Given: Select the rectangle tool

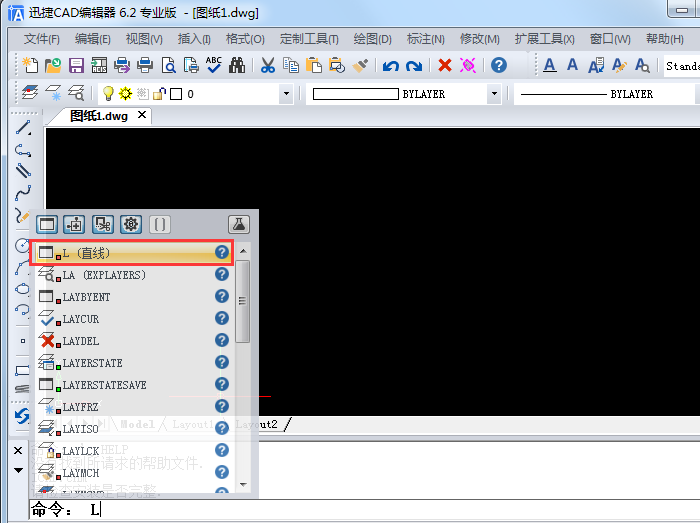Looking at the screenshot, I should pyautogui.click(x=22, y=370).
